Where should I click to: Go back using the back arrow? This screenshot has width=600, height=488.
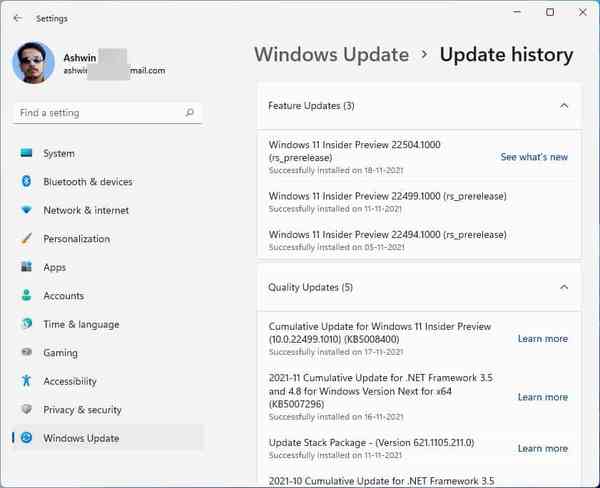(x=17, y=17)
